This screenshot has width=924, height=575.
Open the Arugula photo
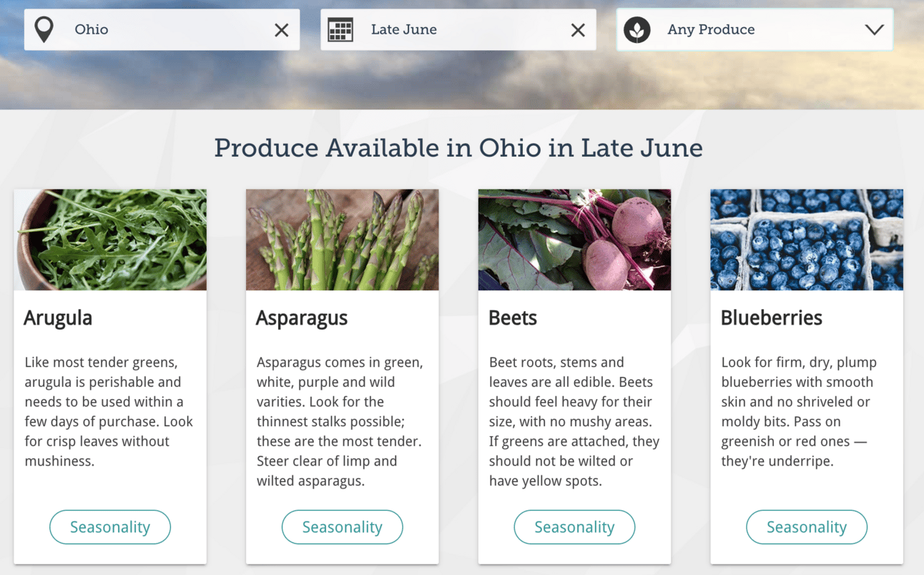pos(110,240)
